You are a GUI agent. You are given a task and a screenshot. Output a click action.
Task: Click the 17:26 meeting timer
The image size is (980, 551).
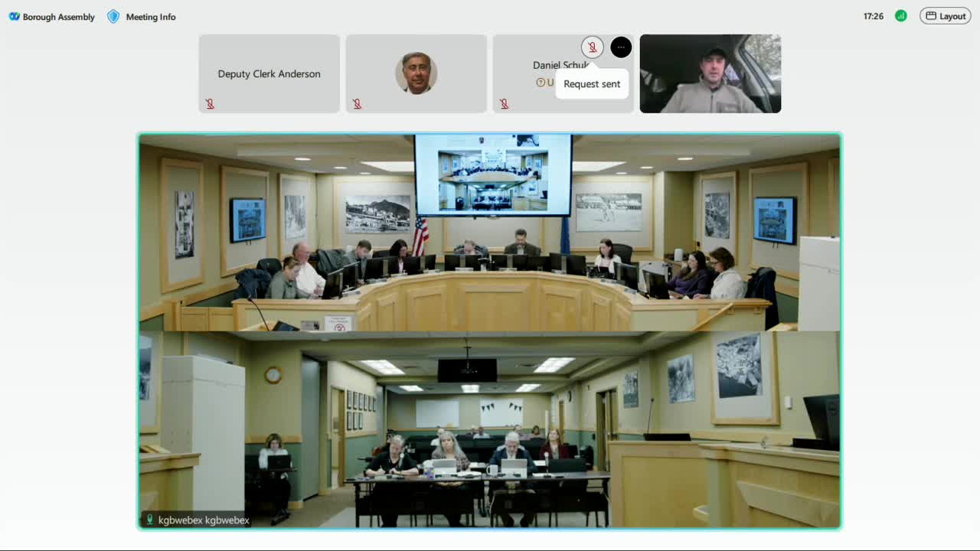pos(874,16)
